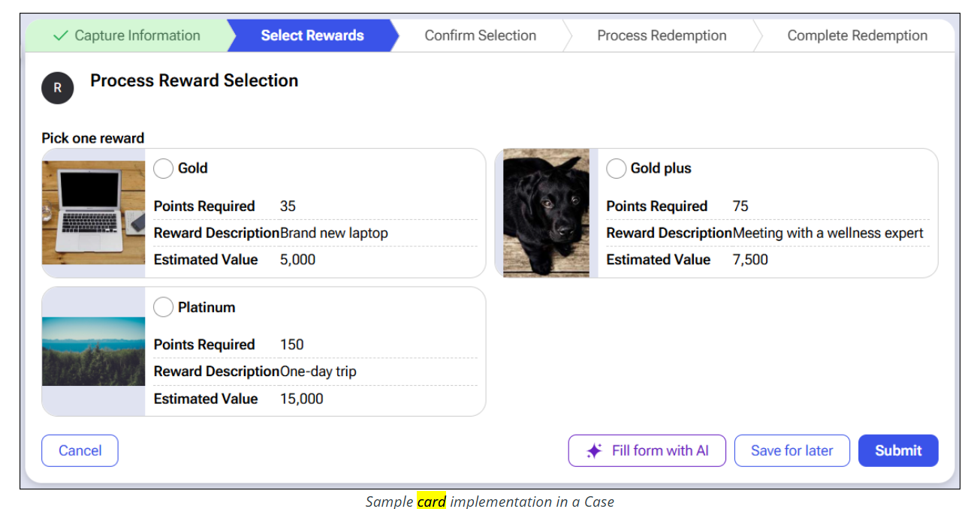
Task: Click the sparkle AI icon
Action: point(594,450)
